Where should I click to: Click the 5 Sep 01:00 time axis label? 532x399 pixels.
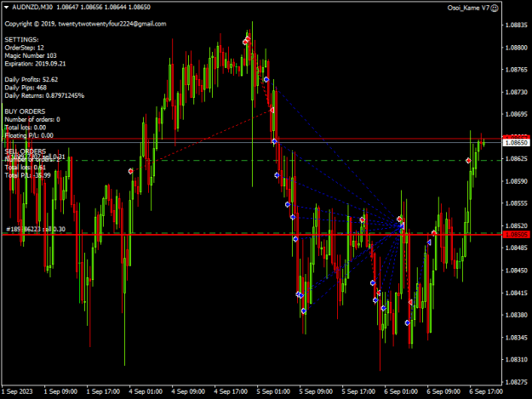(273, 391)
